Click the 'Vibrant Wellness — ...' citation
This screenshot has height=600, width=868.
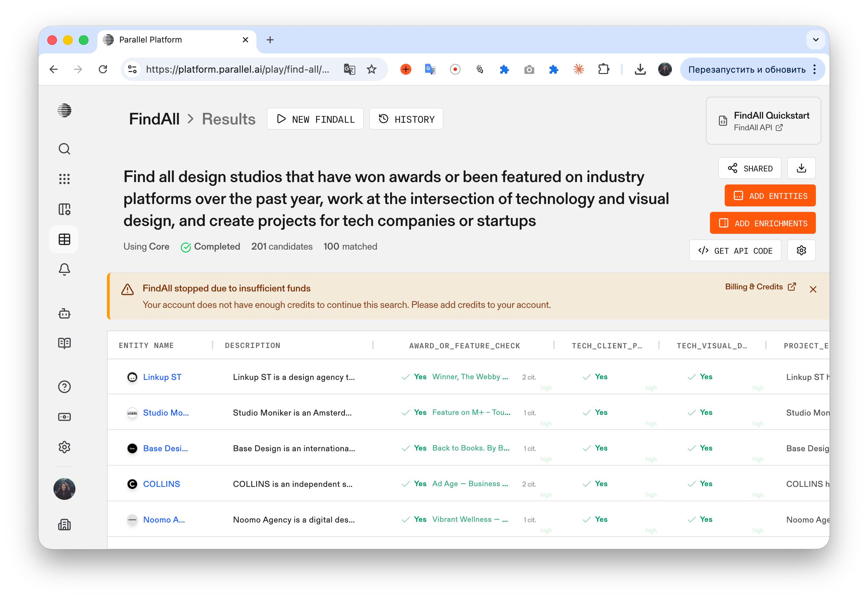(x=470, y=519)
